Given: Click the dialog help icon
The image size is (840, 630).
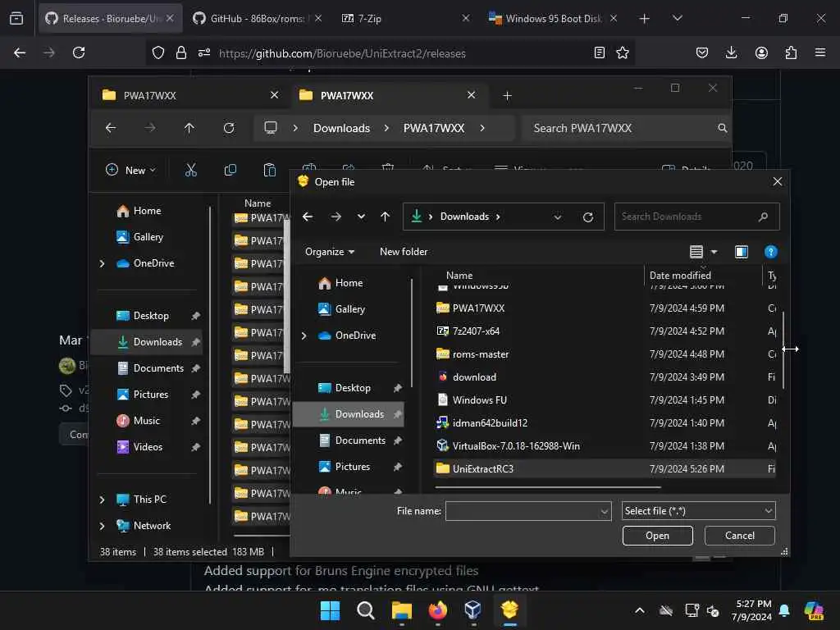Looking at the screenshot, I should coord(770,252).
